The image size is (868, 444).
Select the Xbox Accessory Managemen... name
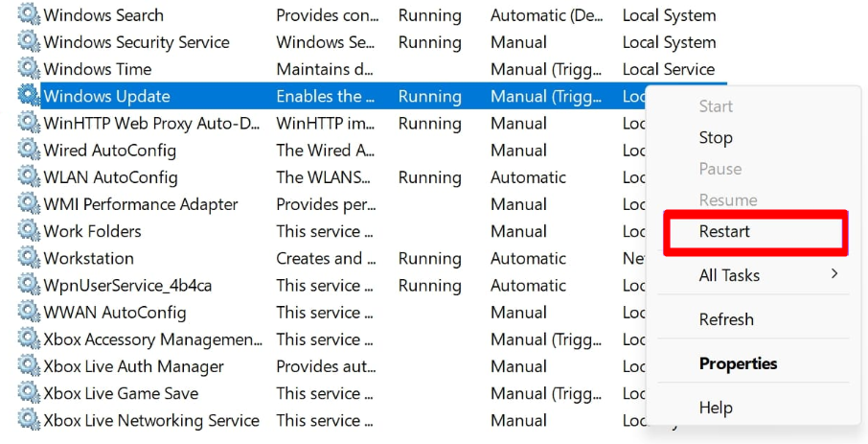click(153, 339)
